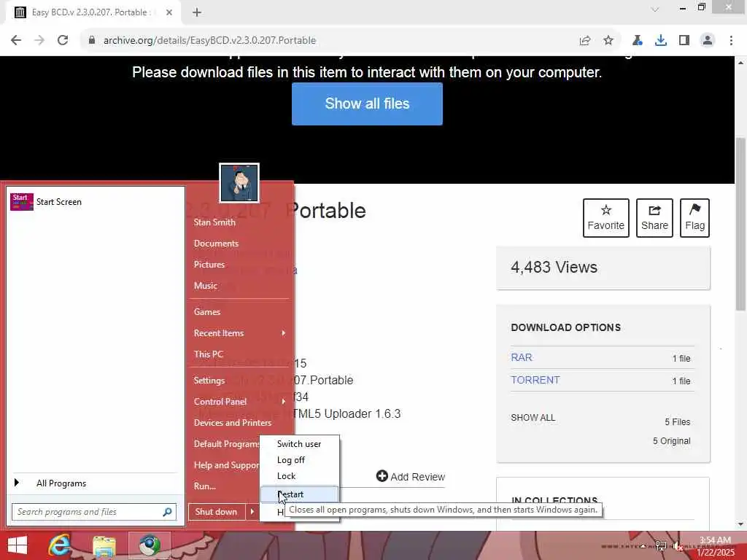Viewport: 747px width, 560px height.
Task: Click the tab search chevron
Action: 655,9
